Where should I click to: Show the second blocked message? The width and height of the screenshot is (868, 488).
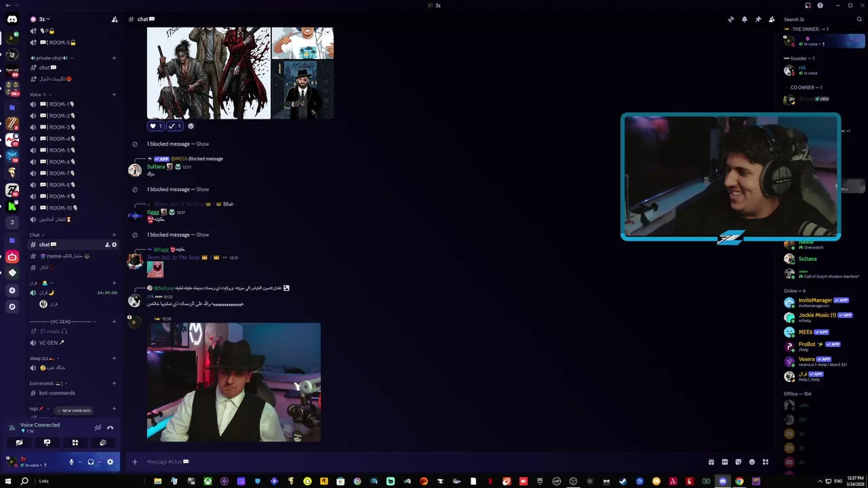[202, 189]
